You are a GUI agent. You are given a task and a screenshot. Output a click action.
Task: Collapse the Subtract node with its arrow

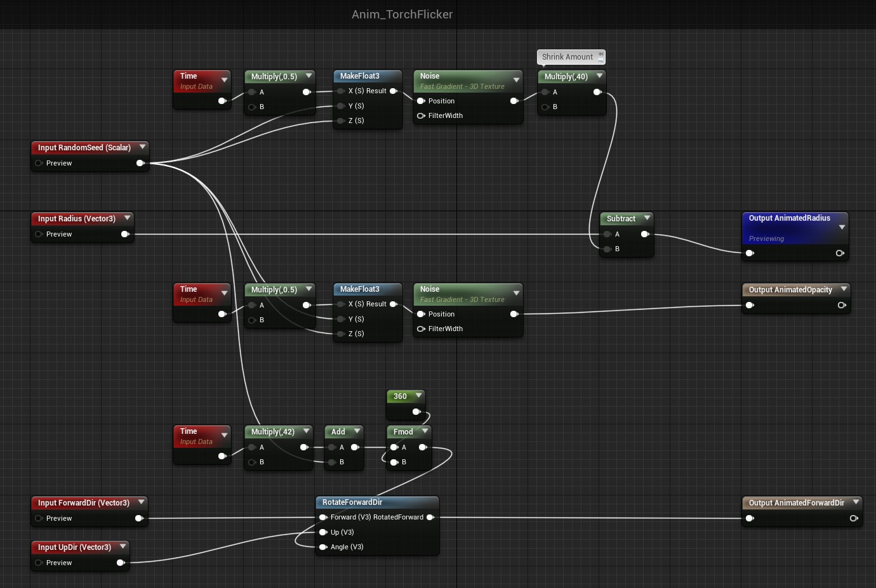pyautogui.click(x=647, y=218)
